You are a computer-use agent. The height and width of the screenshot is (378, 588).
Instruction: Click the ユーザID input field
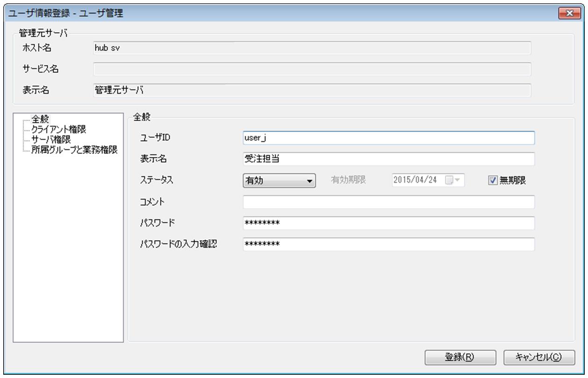pos(388,138)
